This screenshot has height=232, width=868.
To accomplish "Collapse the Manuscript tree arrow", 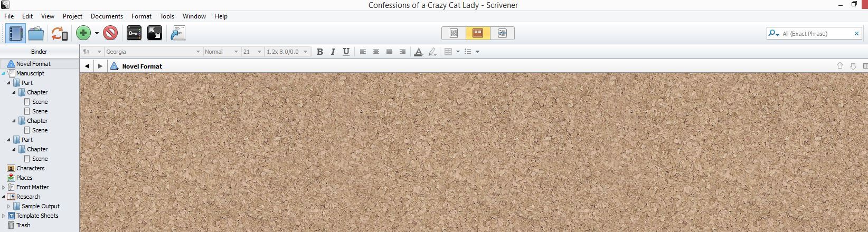I will 3,73.
